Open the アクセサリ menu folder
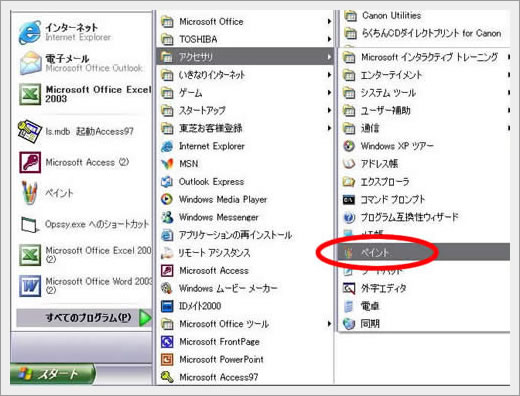This screenshot has width=520, height=396. (x=245, y=57)
